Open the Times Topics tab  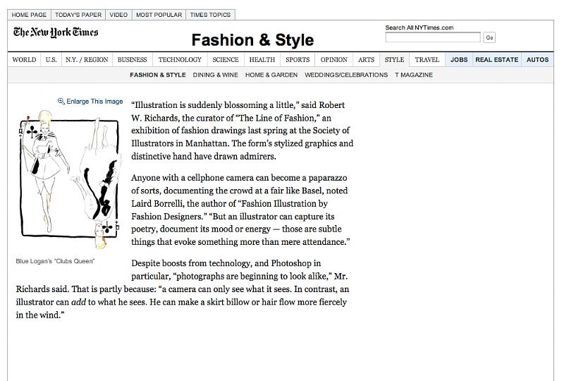tap(210, 15)
